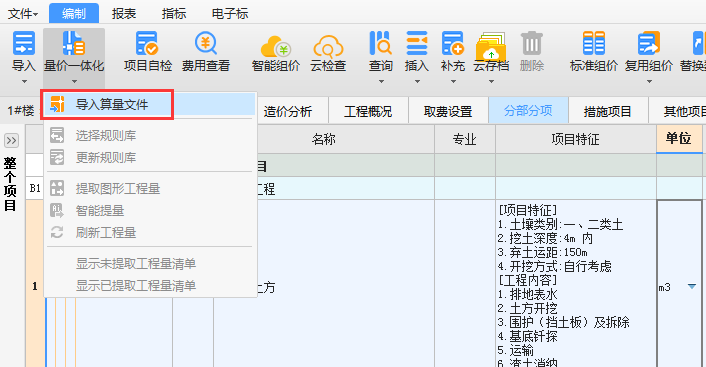
Task: Select the 分部分项 tab
Action: (x=528, y=110)
